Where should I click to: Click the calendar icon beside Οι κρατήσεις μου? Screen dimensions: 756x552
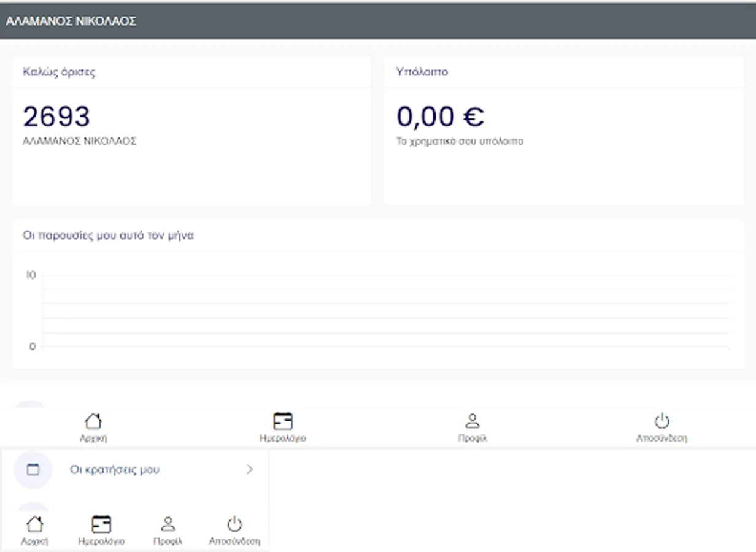click(x=33, y=470)
